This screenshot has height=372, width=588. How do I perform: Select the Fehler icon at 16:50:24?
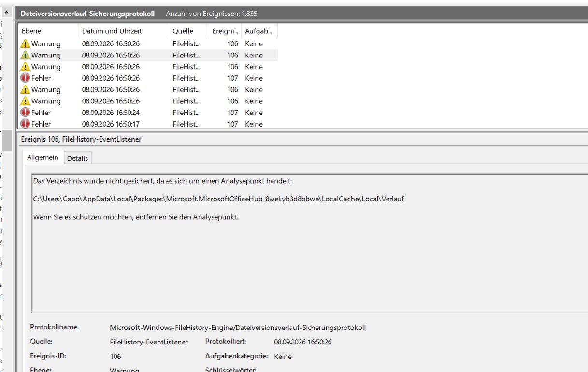[25, 112]
